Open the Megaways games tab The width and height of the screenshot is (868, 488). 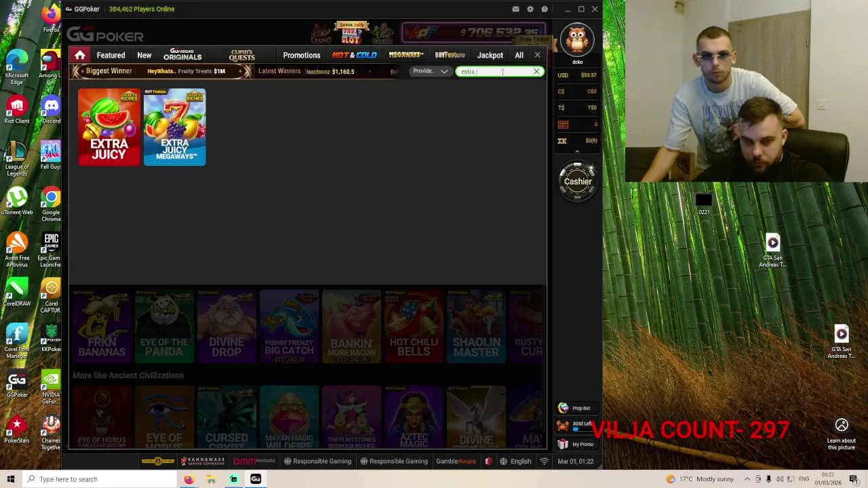[x=406, y=55]
